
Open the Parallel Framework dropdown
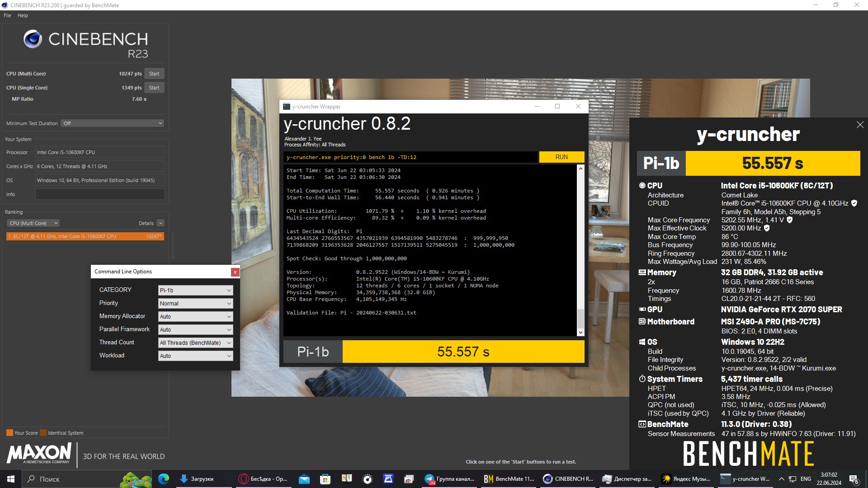tap(195, 329)
